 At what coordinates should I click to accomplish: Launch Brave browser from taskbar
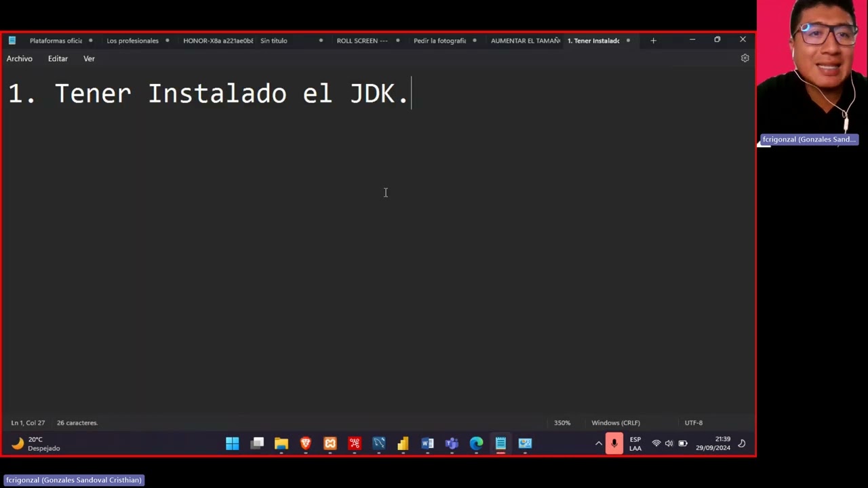[x=306, y=444]
